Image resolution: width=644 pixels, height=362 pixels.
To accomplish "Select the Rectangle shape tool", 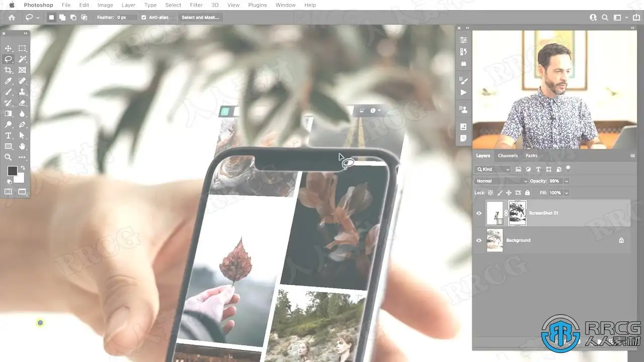I will point(9,146).
